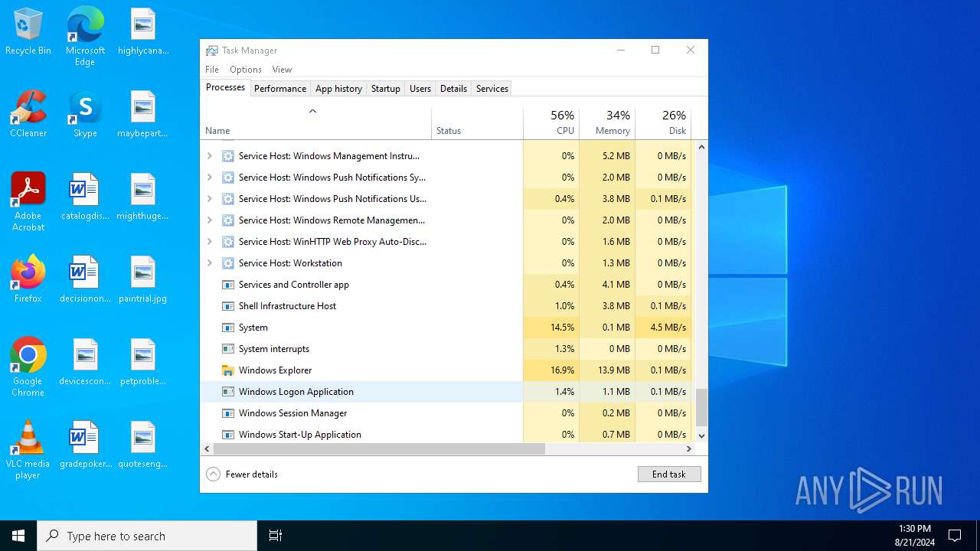Open the View menu in Task Manager
This screenshot has height=551, width=980.
[282, 70]
